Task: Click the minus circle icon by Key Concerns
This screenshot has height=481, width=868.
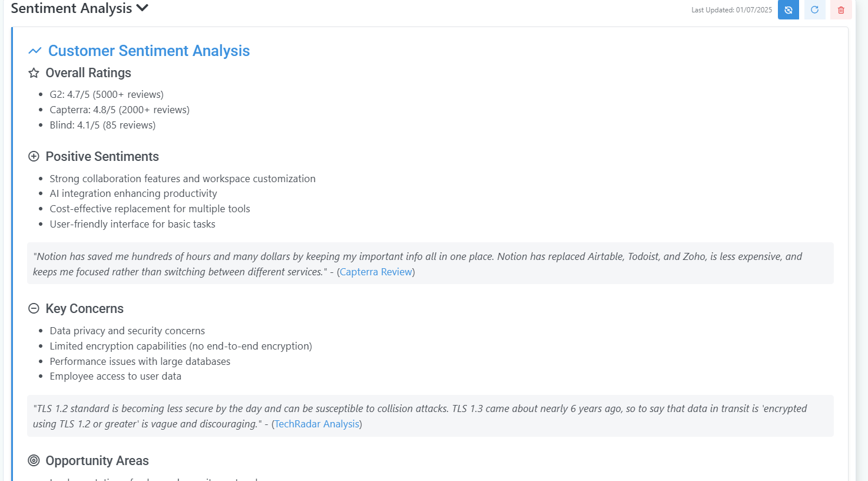Action: 34,309
